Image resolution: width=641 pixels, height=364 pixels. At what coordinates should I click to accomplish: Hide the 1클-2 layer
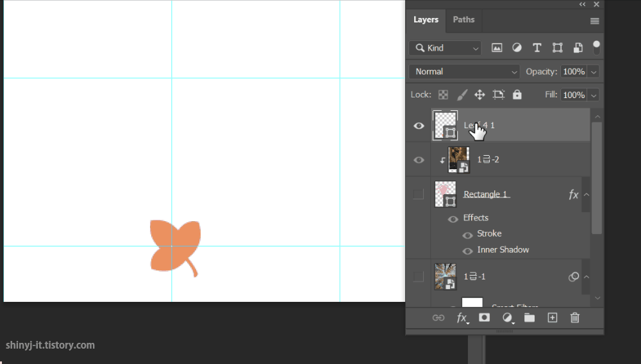(x=419, y=160)
